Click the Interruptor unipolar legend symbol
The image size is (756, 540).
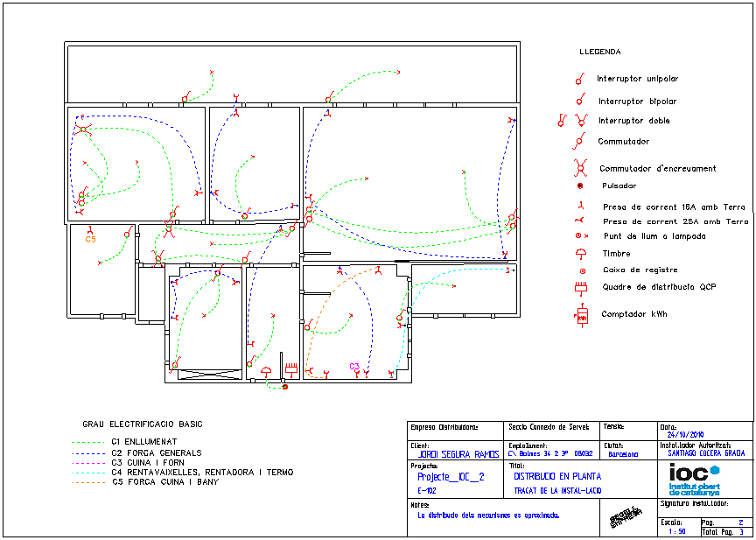(x=579, y=80)
